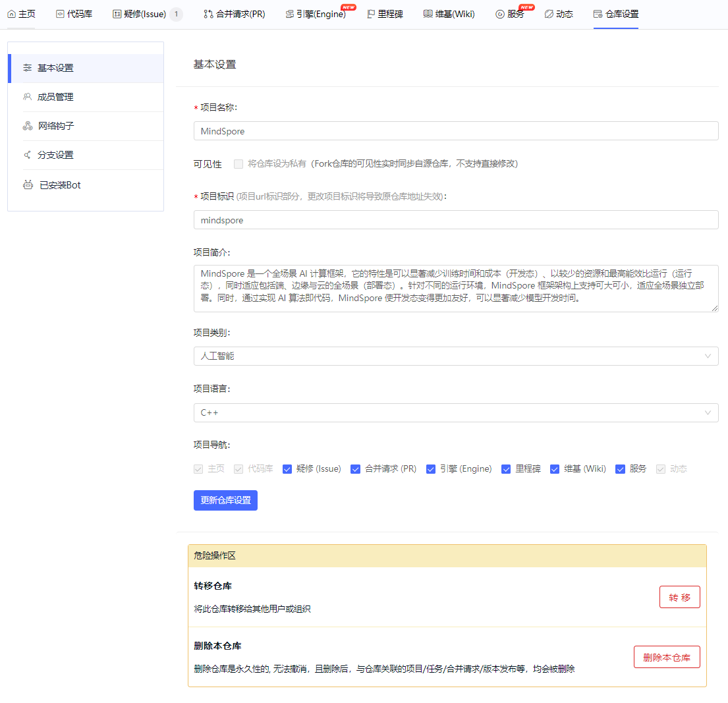Click the circular icon beside 服务
The width and height of the screenshot is (728, 703).
500,14
